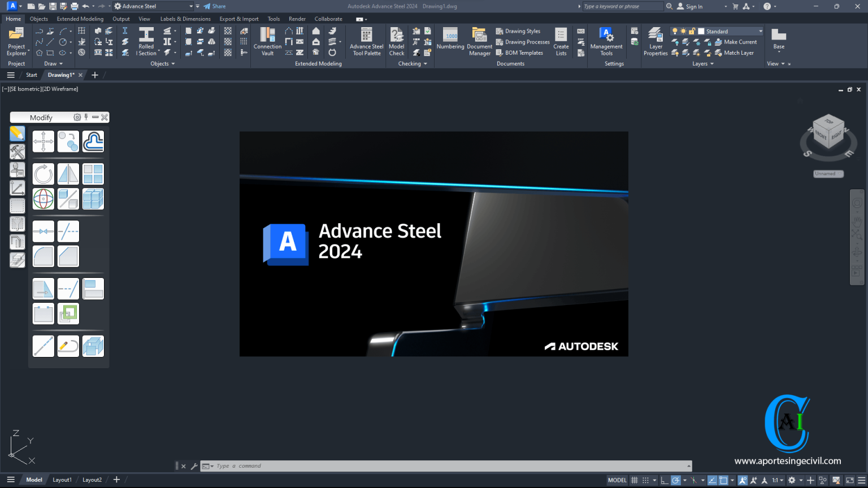Click the layer color swatch in Standard dropdown
Image resolution: width=868 pixels, height=488 pixels.
click(701, 31)
